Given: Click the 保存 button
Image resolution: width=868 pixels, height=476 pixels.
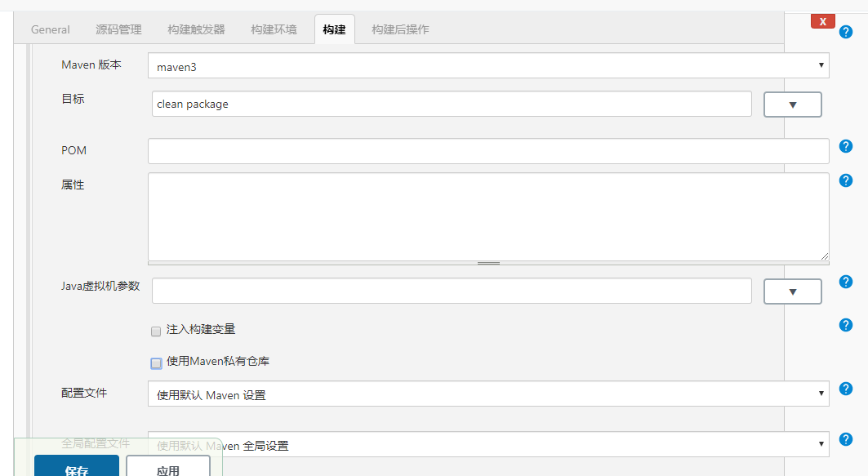Looking at the screenshot, I should point(77,466).
